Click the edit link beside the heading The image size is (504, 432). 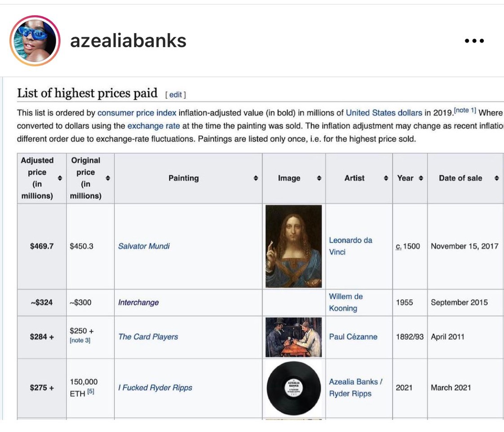click(x=175, y=95)
